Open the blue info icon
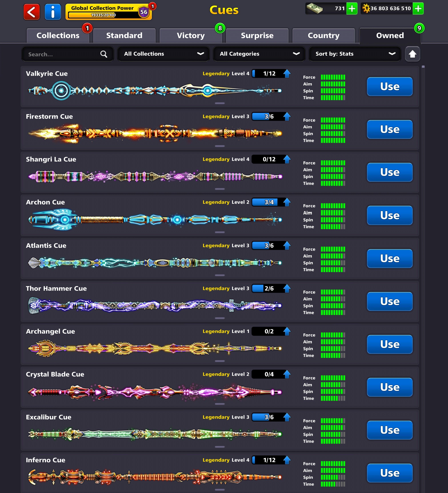Image resolution: width=448 pixels, height=493 pixels. tap(53, 12)
